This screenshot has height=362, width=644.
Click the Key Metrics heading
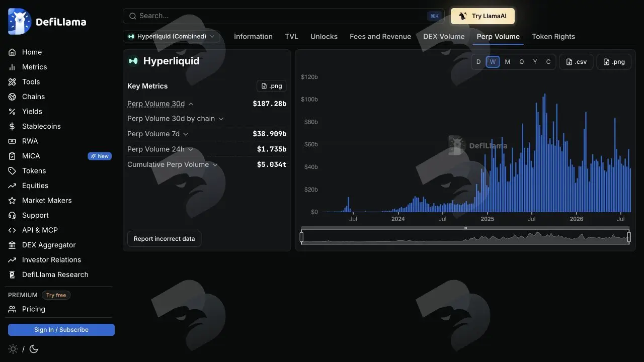[147, 86]
